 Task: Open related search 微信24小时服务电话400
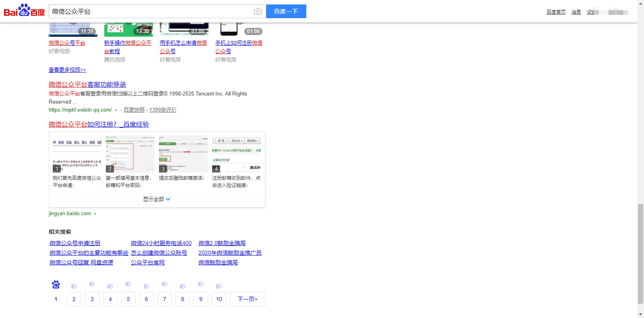pos(161,243)
